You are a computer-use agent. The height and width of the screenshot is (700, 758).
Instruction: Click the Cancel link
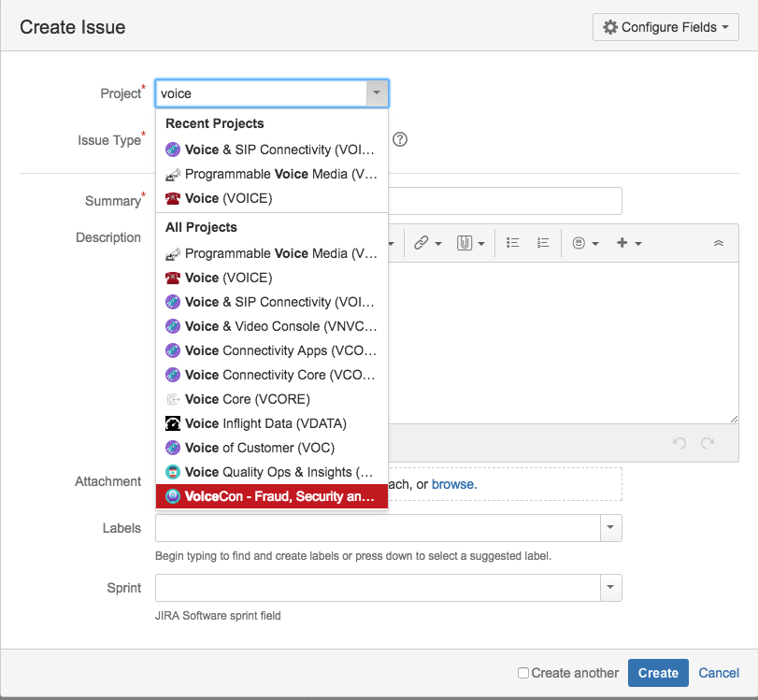tap(719, 673)
